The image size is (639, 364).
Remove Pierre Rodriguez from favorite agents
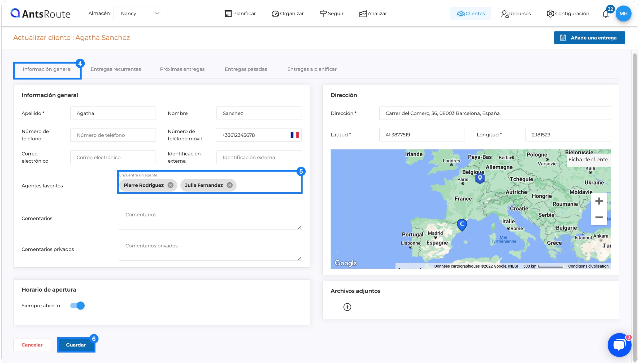coord(171,185)
